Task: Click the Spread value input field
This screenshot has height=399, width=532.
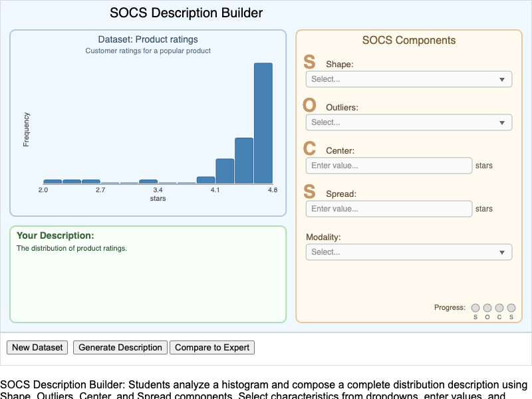Action: click(388, 208)
